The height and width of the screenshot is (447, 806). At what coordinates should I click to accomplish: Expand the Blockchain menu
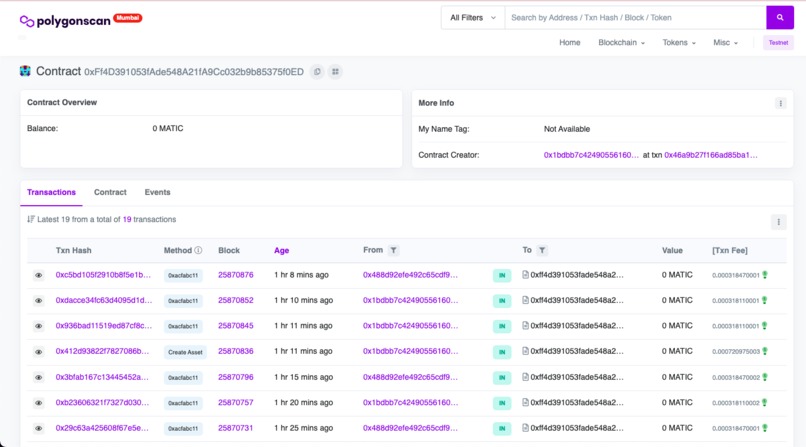click(x=621, y=43)
